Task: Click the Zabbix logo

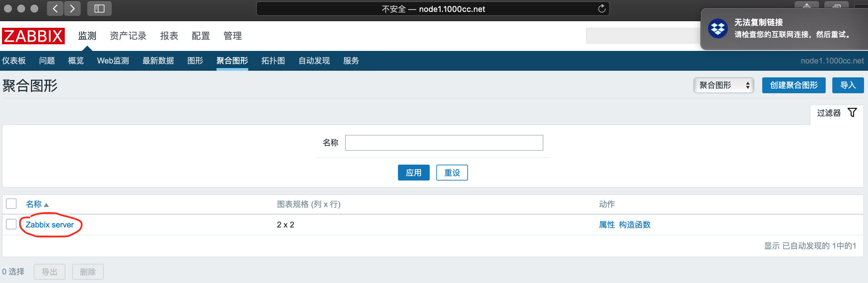Action: [x=33, y=36]
